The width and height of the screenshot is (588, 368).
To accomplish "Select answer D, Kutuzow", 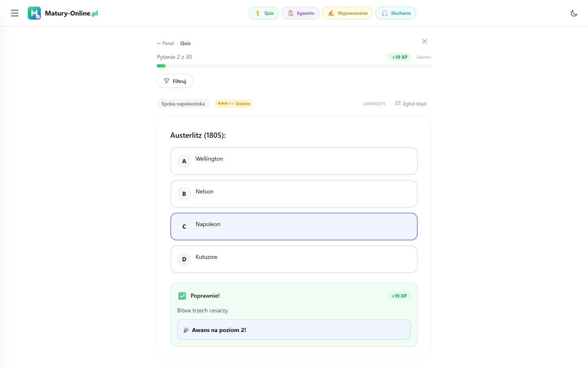I will [x=294, y=259].
